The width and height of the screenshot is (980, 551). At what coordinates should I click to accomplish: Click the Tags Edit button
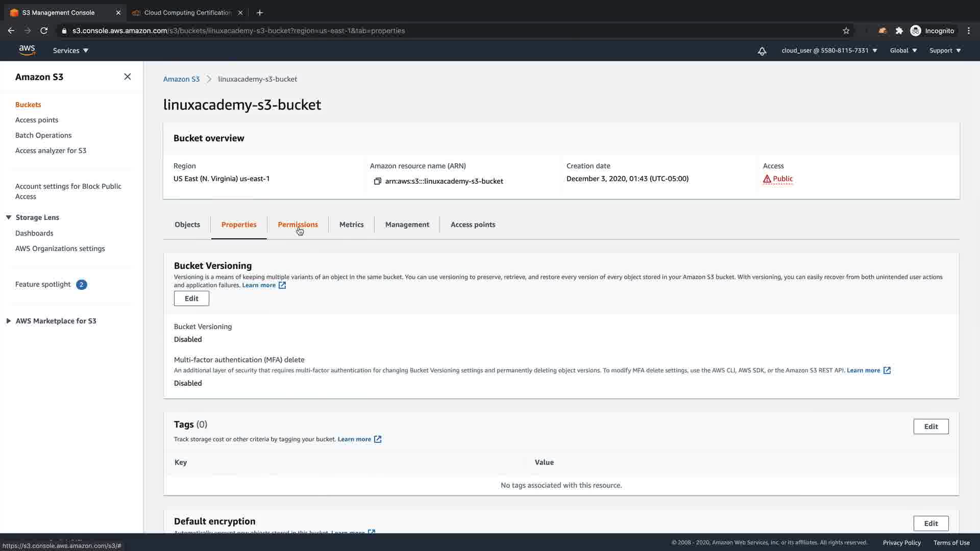930,427
